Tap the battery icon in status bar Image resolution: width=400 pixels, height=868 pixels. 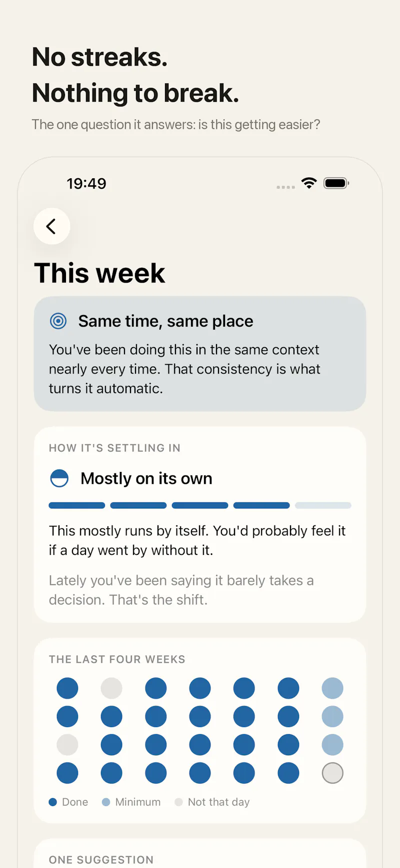point(336,183)
